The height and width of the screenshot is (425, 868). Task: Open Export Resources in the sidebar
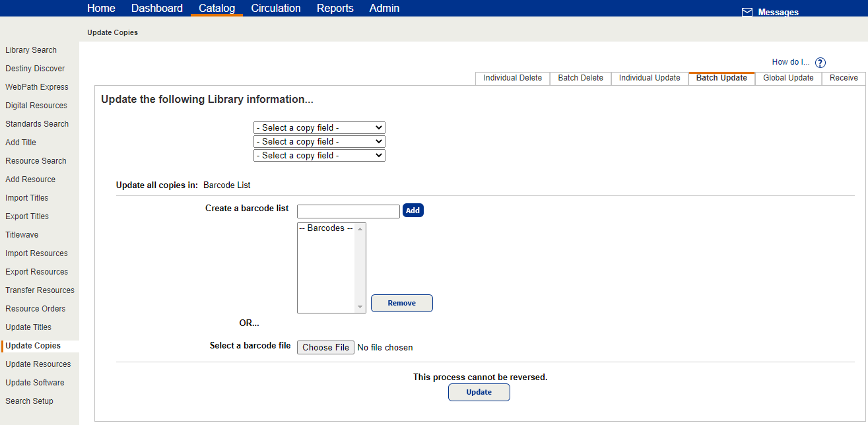[37, 272]
